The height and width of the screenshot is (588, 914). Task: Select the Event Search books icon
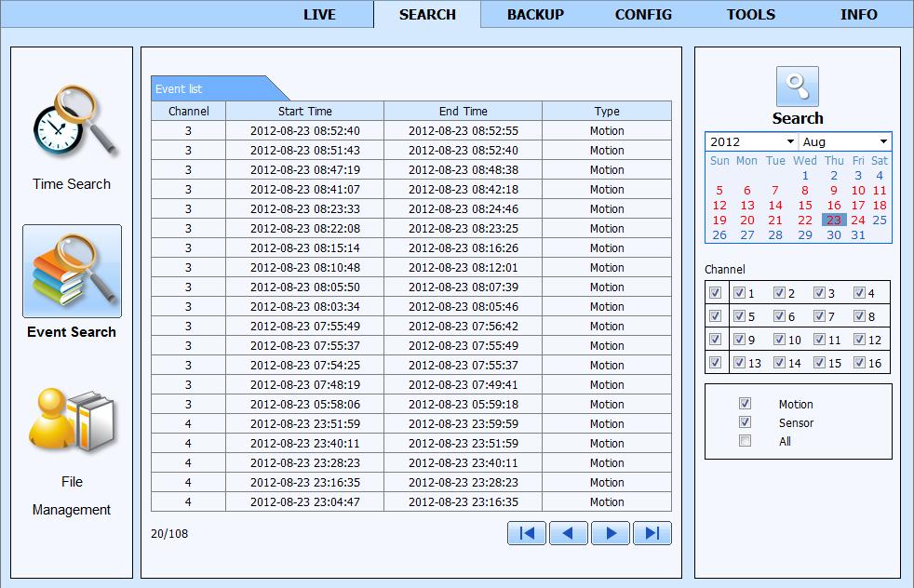coord(73,271)
